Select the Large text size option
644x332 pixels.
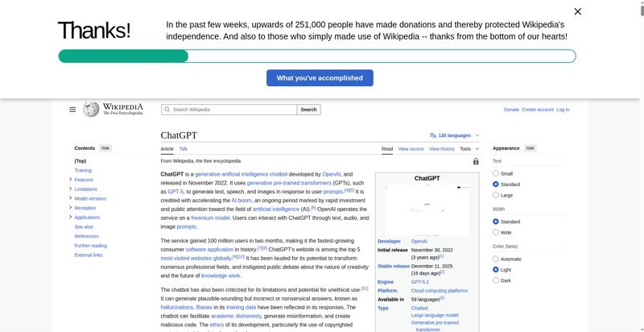point(496,195)
